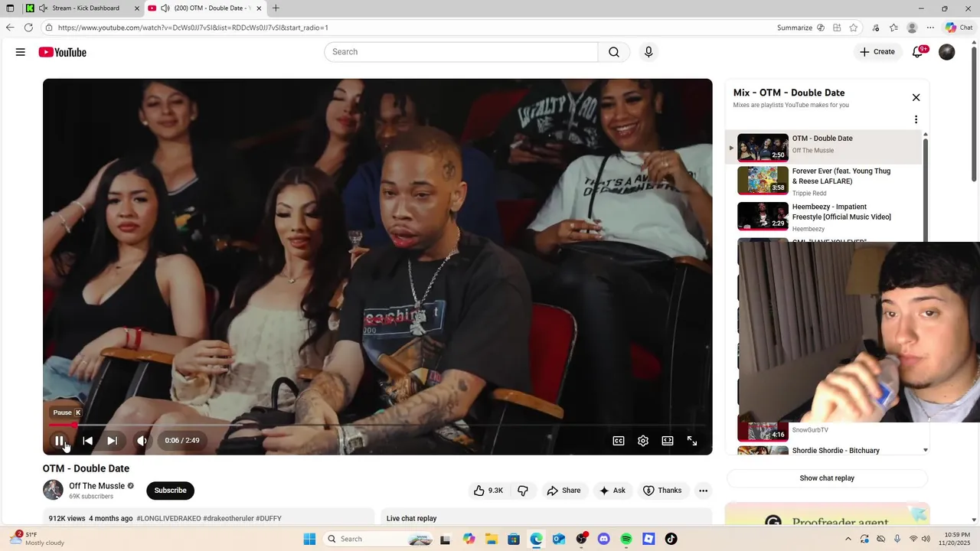Pause the video with the pause button
The height and width of the screenshot is (551, 980).
[59, 441]
